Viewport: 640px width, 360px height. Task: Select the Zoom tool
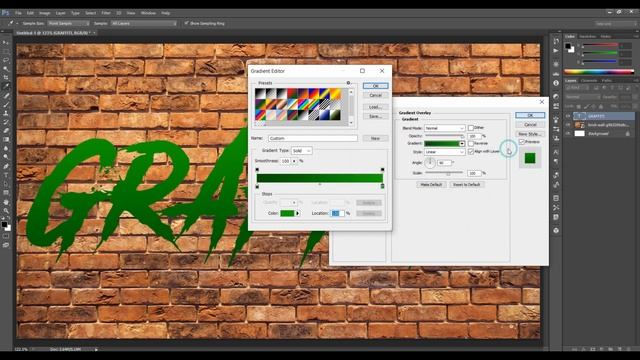pos(6,211)
